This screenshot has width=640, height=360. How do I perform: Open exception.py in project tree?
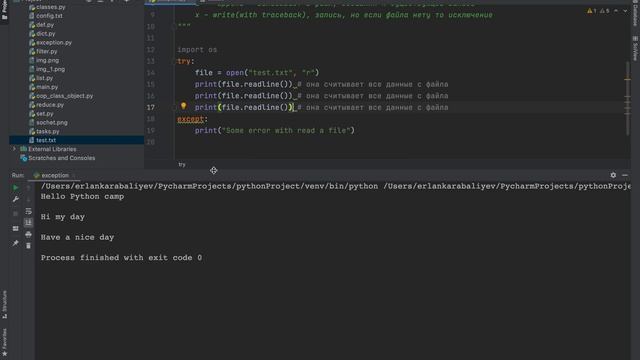click(53, 42)
